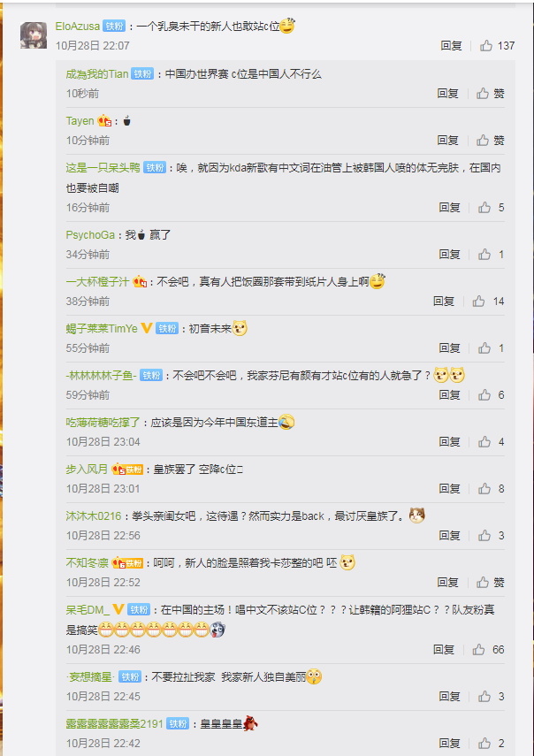
Task: Like EloAzusa's top comment with 137 likes
Action: click(x=497, y=46)
